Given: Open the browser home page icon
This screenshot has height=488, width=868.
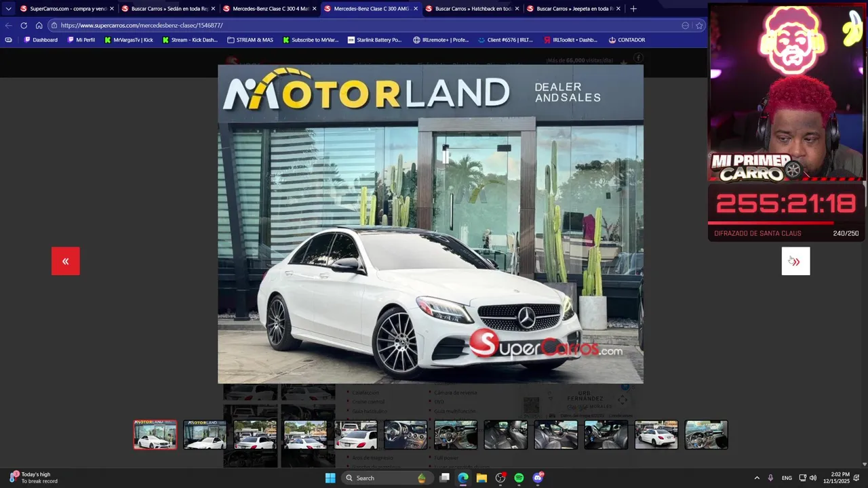Looking at the screenshot, I should 39,25.
